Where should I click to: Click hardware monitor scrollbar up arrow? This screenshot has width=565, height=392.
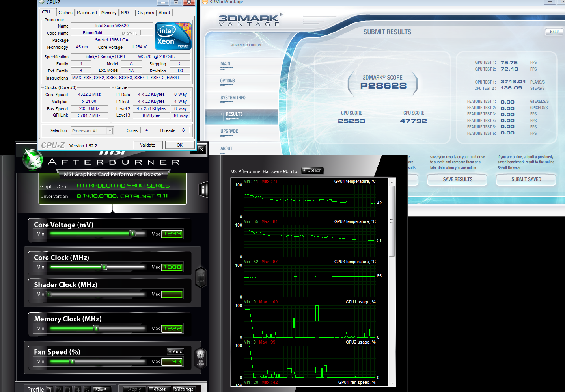point(392,182)
